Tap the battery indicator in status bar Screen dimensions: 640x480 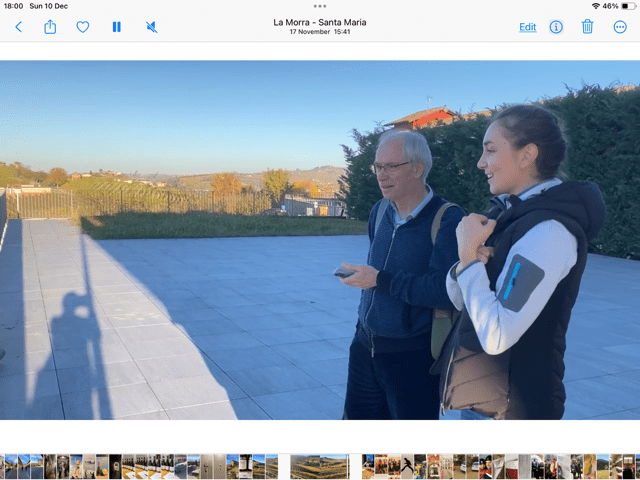pos(628,6)
